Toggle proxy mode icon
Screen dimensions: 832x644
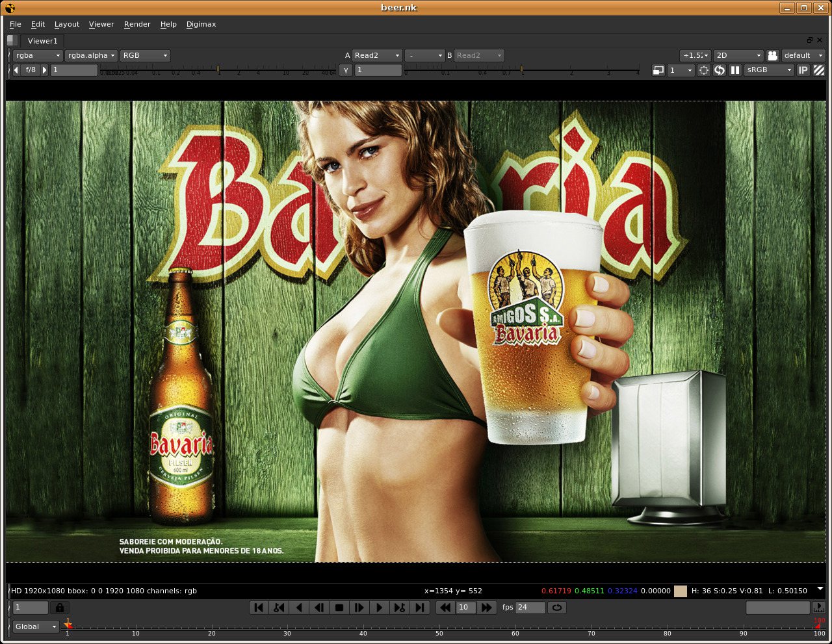[658, 70]
